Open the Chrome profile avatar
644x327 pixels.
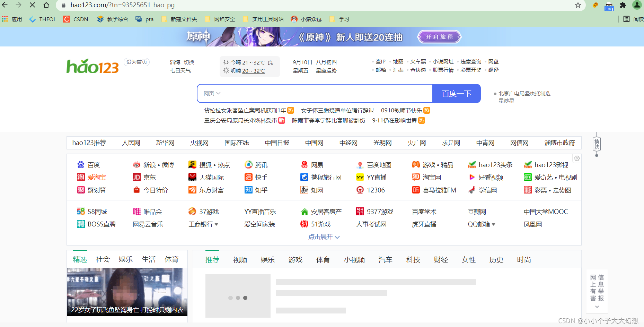(x=637, y=5)
